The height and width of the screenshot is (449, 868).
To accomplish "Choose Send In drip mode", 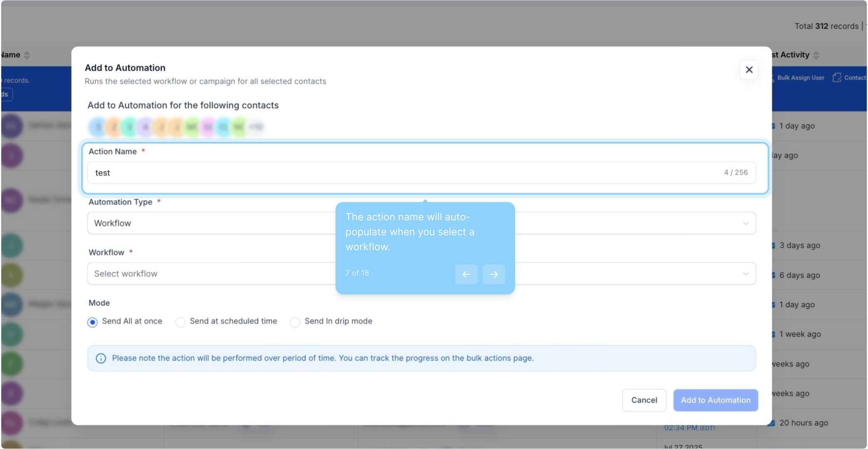I will [x=295, y=322].
